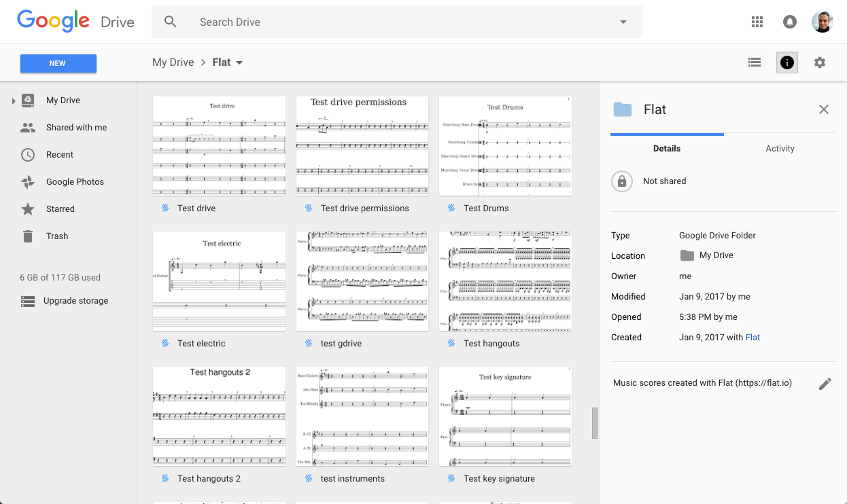Click the search magnifier icon
This screenshot has height=504, width=847.
[x=171, y=22]
